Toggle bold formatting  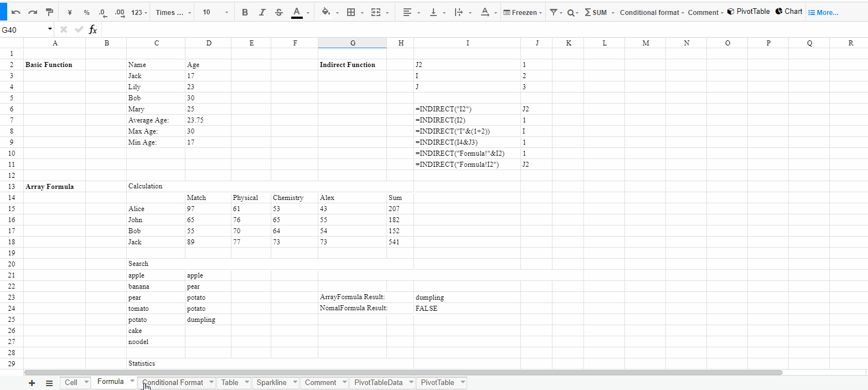[245, 12]
